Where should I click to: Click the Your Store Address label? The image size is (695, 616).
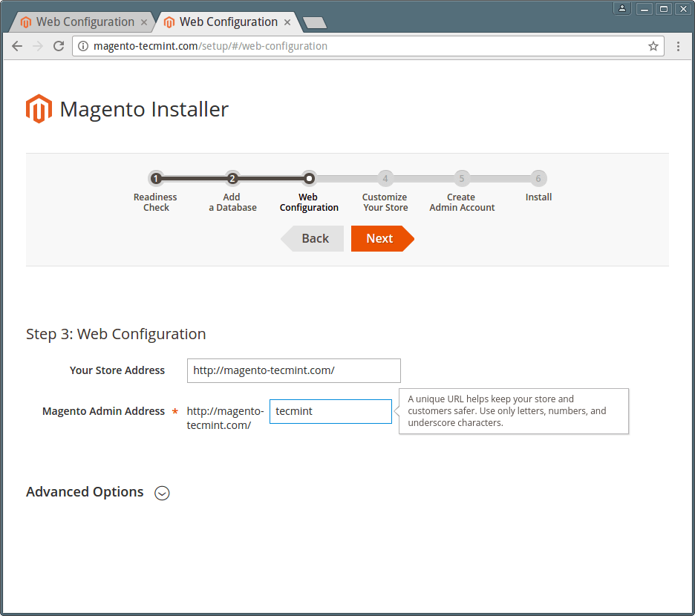pos(117,370)
